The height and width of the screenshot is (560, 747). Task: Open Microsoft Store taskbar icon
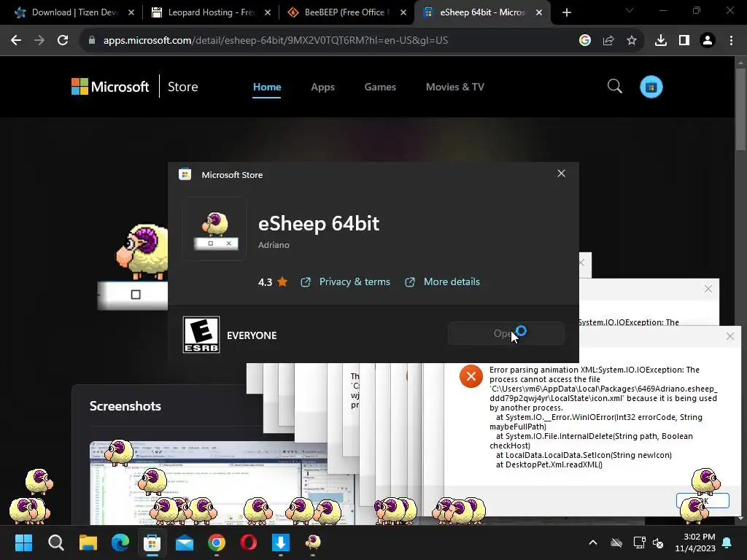152,542
